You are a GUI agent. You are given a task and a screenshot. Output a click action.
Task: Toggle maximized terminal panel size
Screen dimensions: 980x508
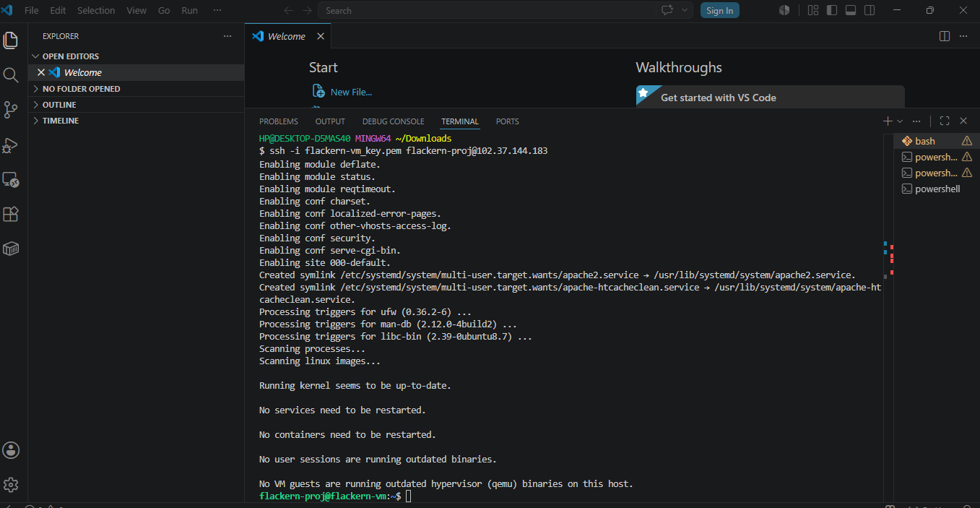coord(945,121)
